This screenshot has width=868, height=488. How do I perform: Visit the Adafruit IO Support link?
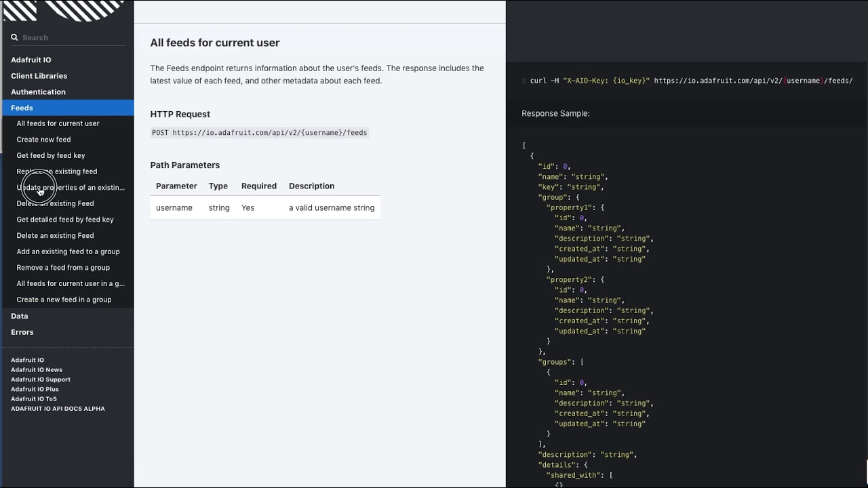point(41,380)
